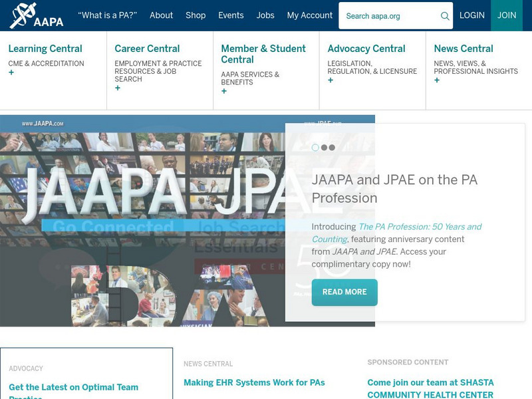The image size is (532, 399).
Task: Open My Account in header
Action: coord(310,15)
